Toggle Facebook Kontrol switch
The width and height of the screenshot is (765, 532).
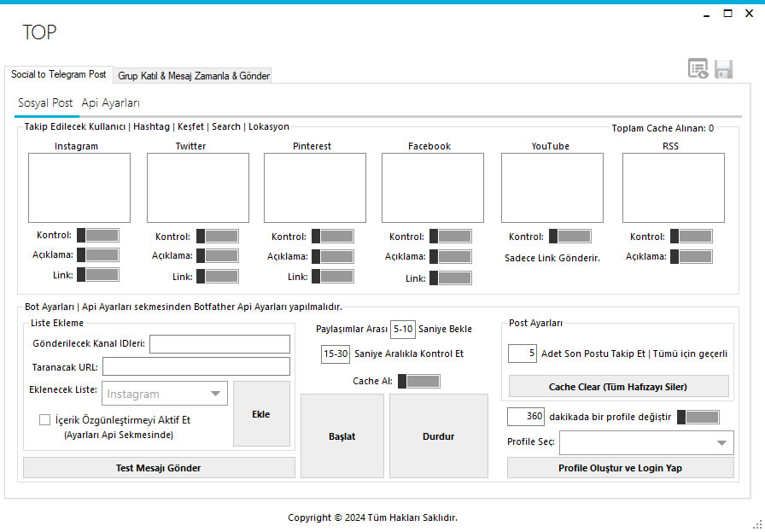pyautogui.click(x=450, y=237)
